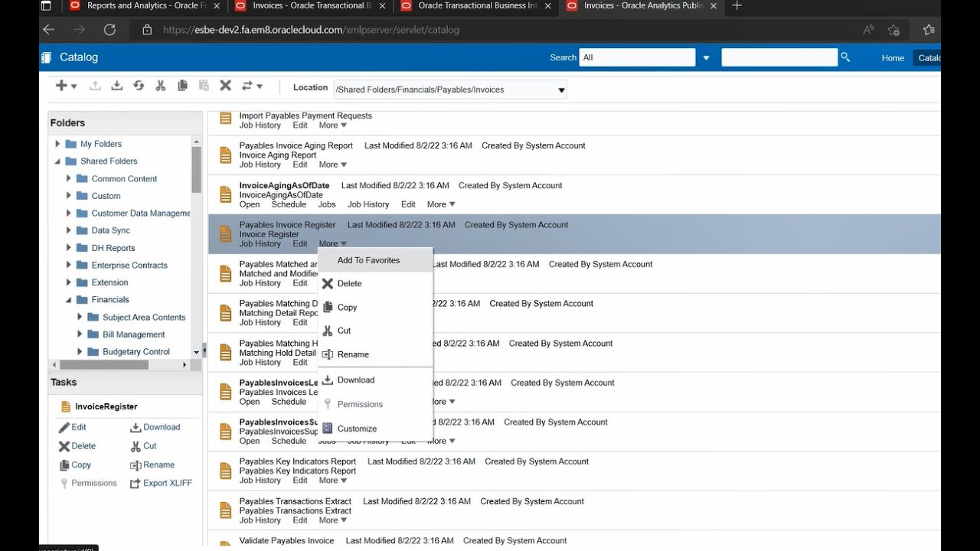
Task: Go back in browser
Action: tap(49, 30)
